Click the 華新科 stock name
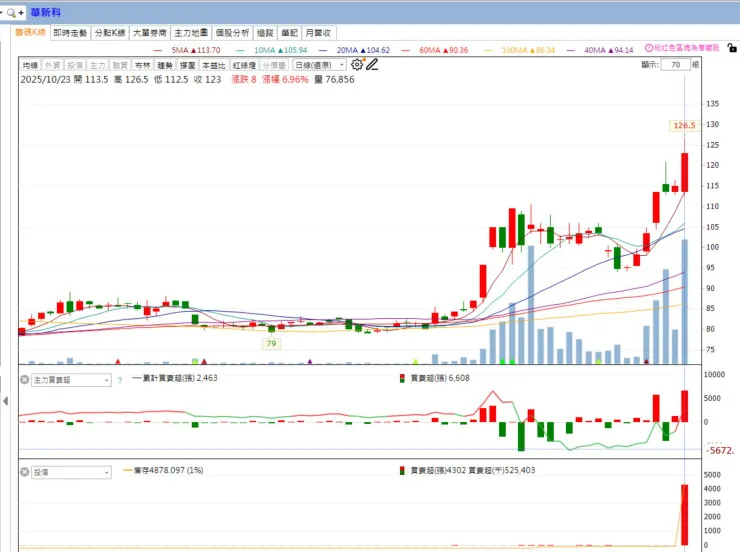 pos(46,13)
